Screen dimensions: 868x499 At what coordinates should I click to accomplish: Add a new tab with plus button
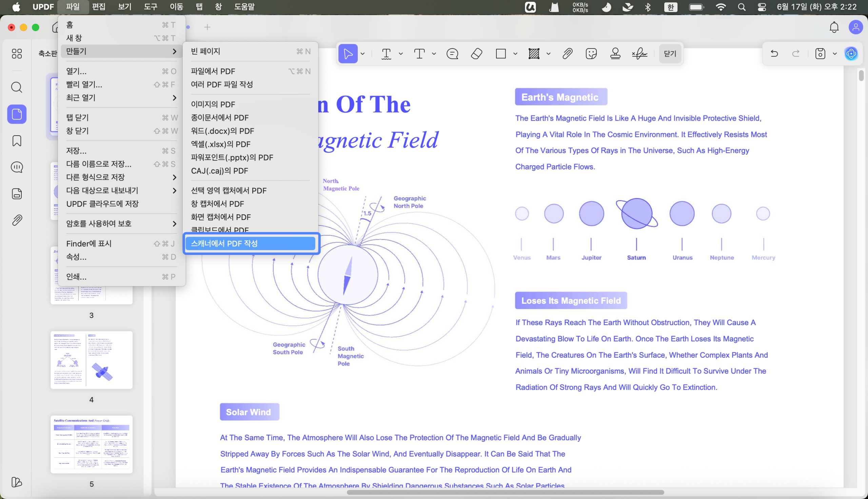pos(207,27)
